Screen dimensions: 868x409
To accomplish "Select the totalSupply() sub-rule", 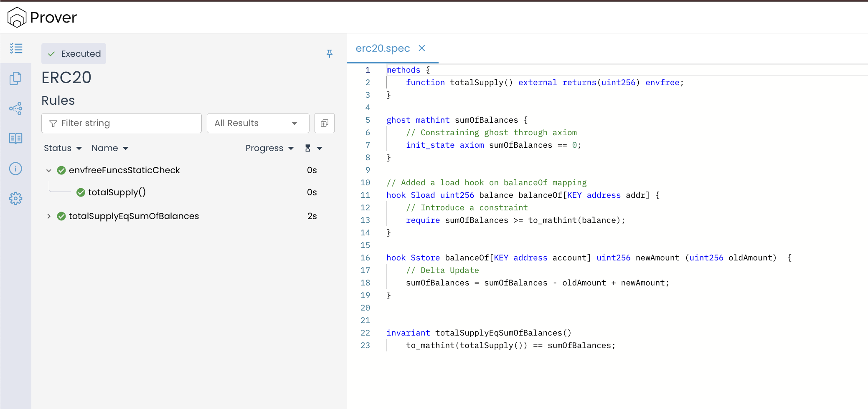I will [x=117, y=192].
